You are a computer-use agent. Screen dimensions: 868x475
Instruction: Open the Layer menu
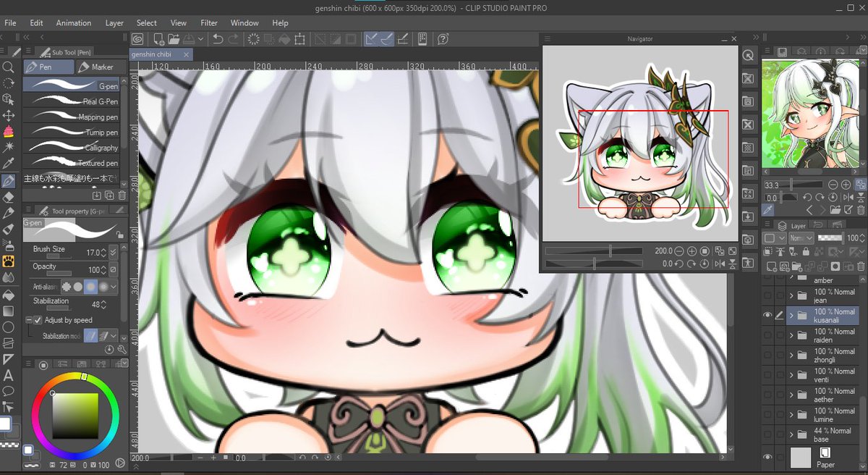114,23
